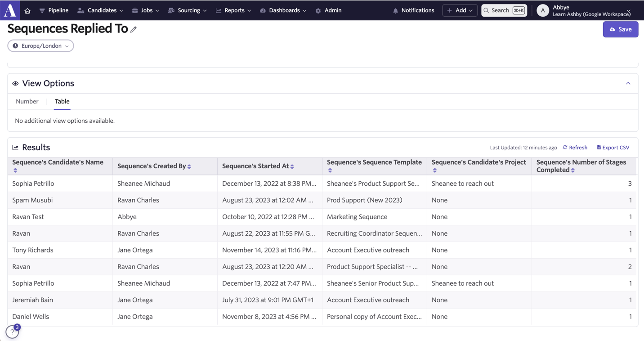
Task: Click the Search field
Action: click(x=504, y=10)
